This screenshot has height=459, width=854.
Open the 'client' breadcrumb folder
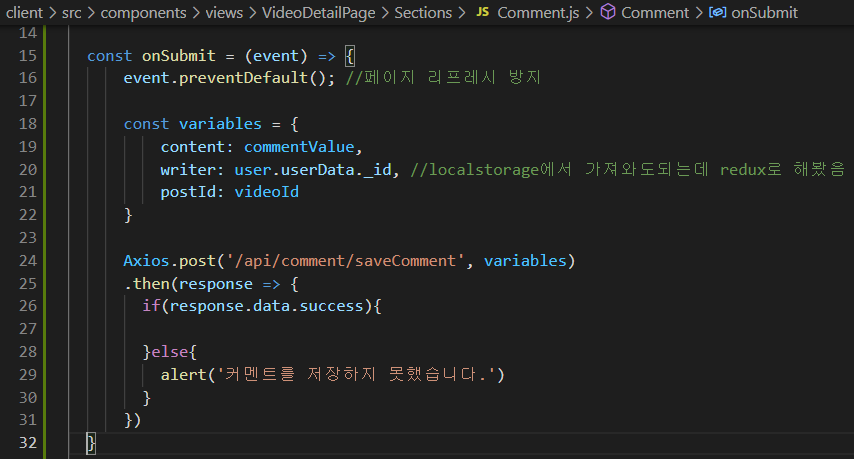pos(25,13)
